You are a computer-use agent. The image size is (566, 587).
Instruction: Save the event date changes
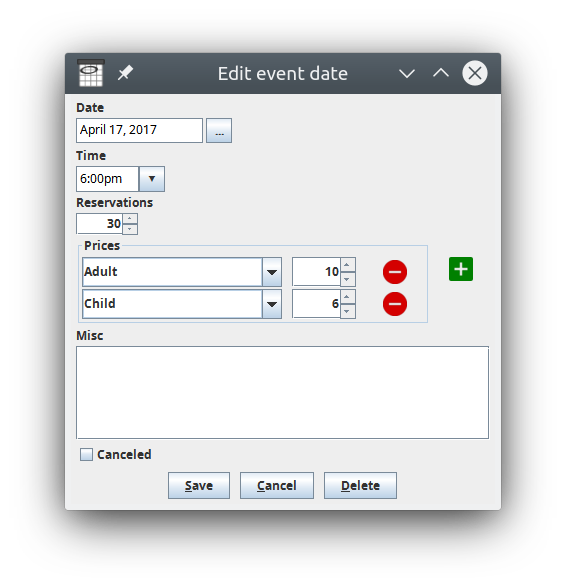(x=199, y=486)
